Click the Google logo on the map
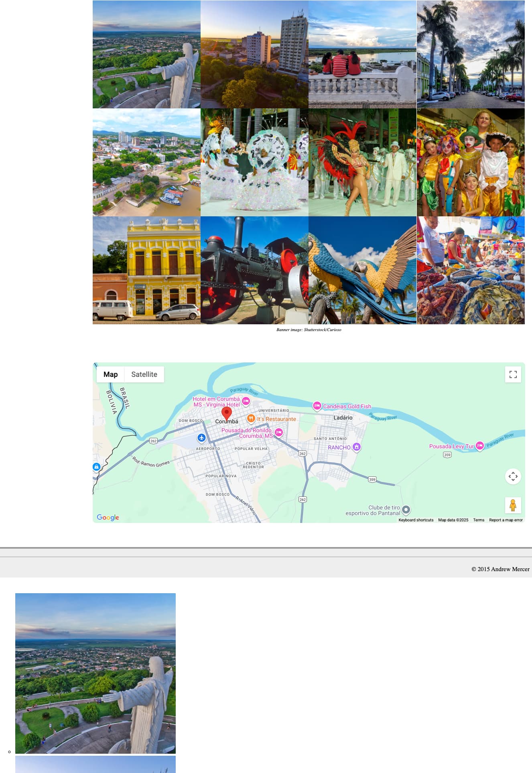 click(108, 517)
